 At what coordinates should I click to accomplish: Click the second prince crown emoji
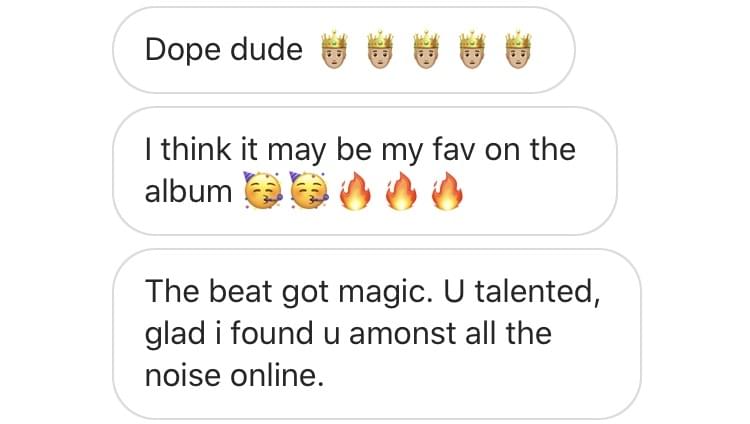click(x=380, y=50)
